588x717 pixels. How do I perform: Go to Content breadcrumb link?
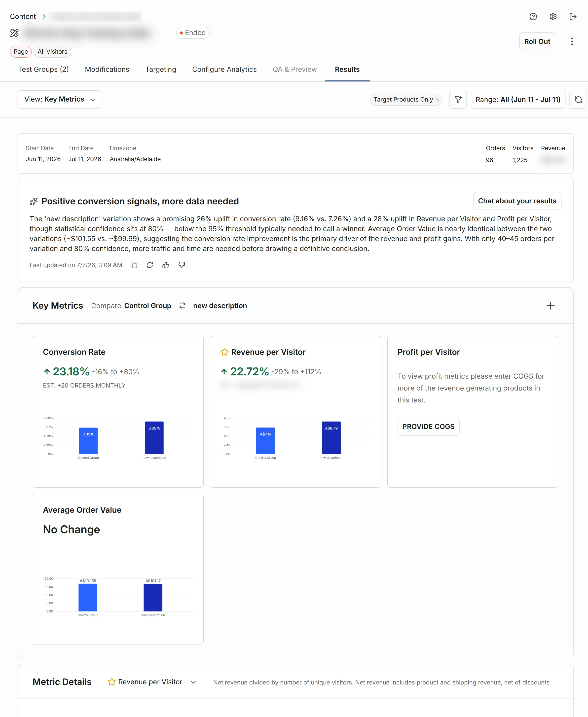click(23, 17)
